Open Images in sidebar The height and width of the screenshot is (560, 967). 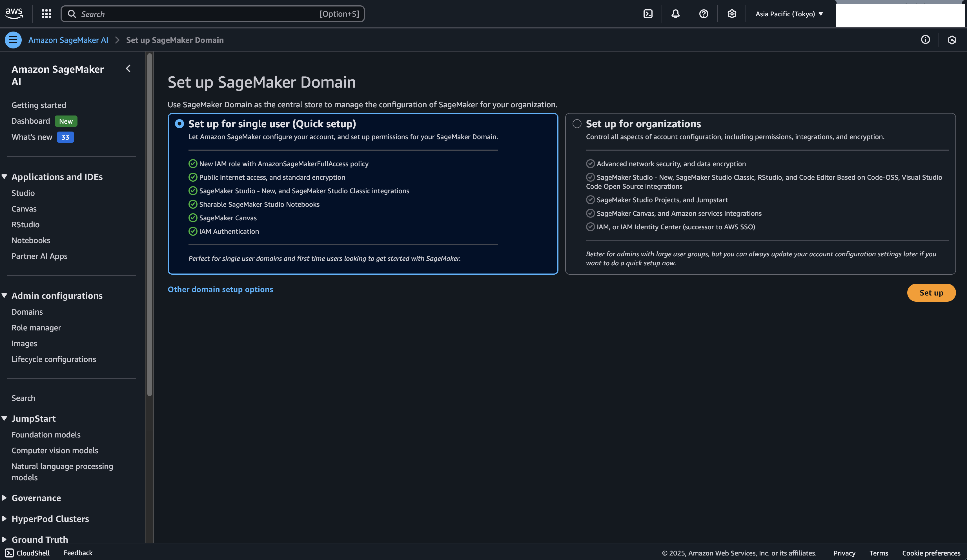tap(24, 343)
